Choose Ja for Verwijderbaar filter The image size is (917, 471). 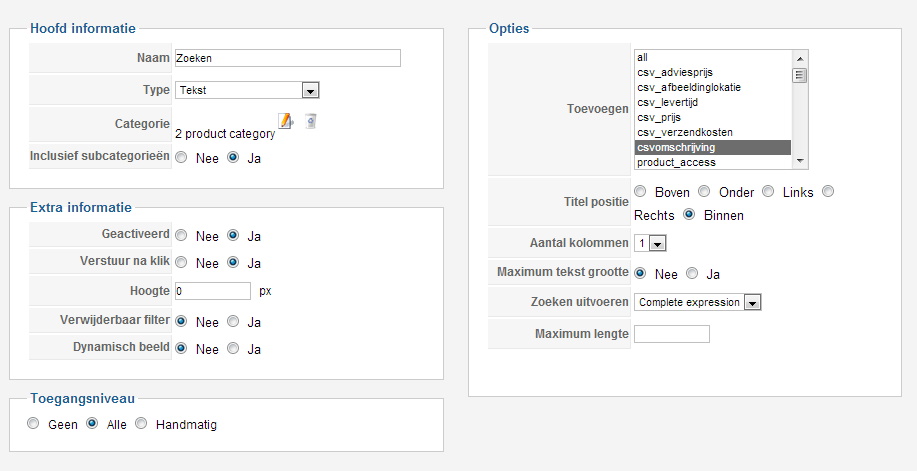tap(233, 322)
